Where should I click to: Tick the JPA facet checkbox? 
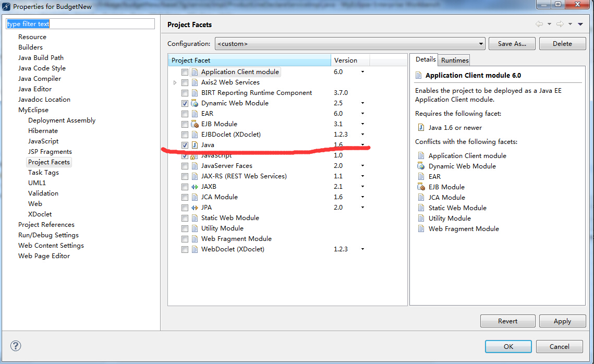tap(185, 208)
